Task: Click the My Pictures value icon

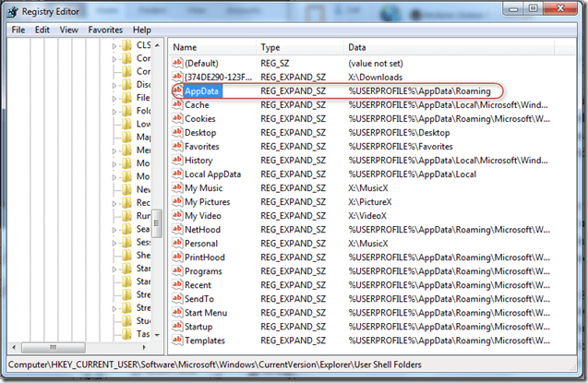Action: [x=178, y=202]
